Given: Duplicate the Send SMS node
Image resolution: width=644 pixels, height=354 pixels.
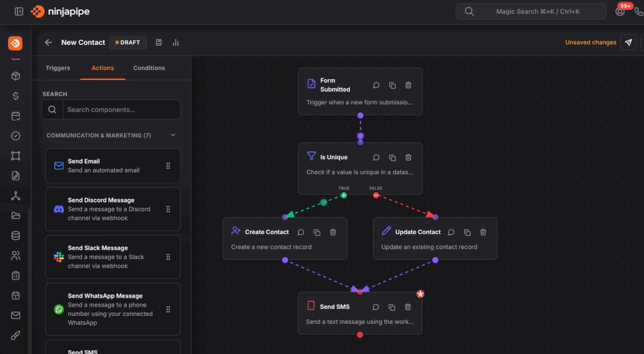Looking at the screenshot, I should point(392,307).
